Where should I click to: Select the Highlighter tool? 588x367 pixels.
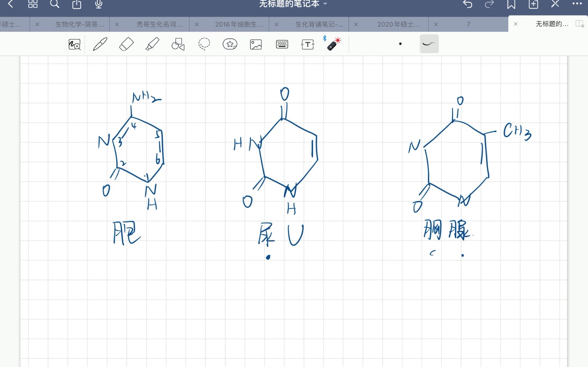tap(152, 44)
